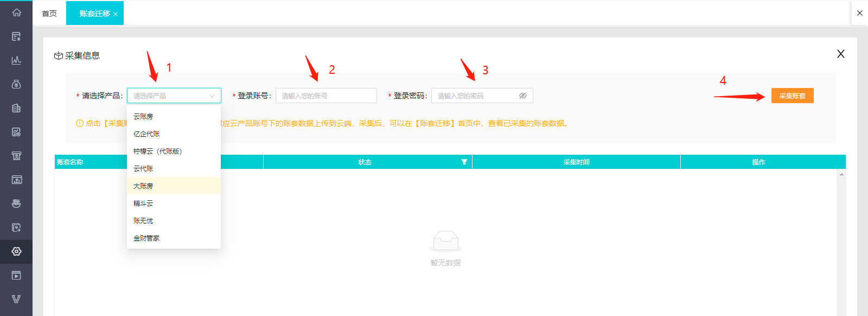Choose 大账房 from product list

pos(174,186)
